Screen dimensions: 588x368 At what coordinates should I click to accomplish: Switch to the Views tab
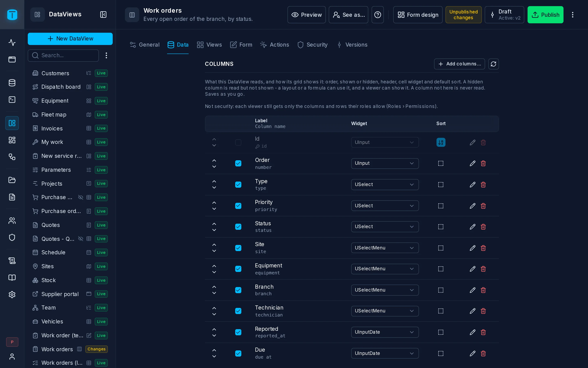(209, 45)
